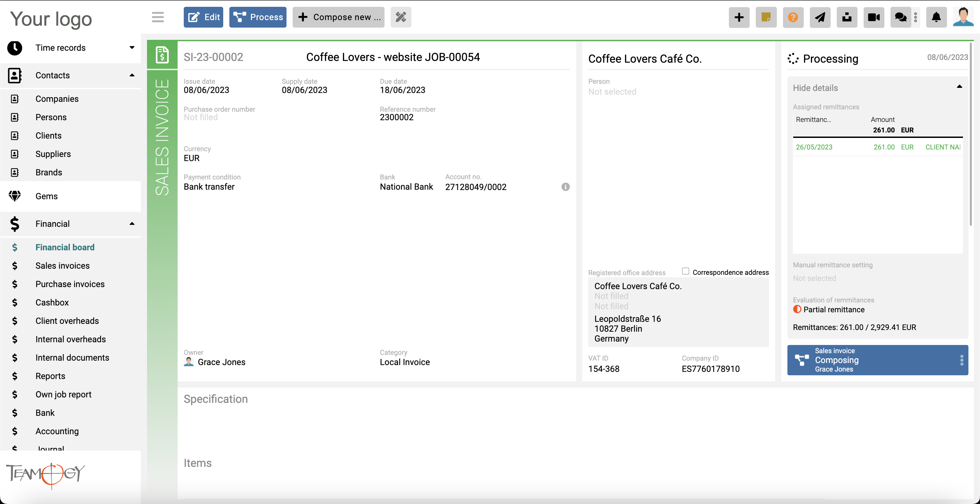Collapse Hide details arrow
Screen dimensions: 980x504
click(959, 87)
